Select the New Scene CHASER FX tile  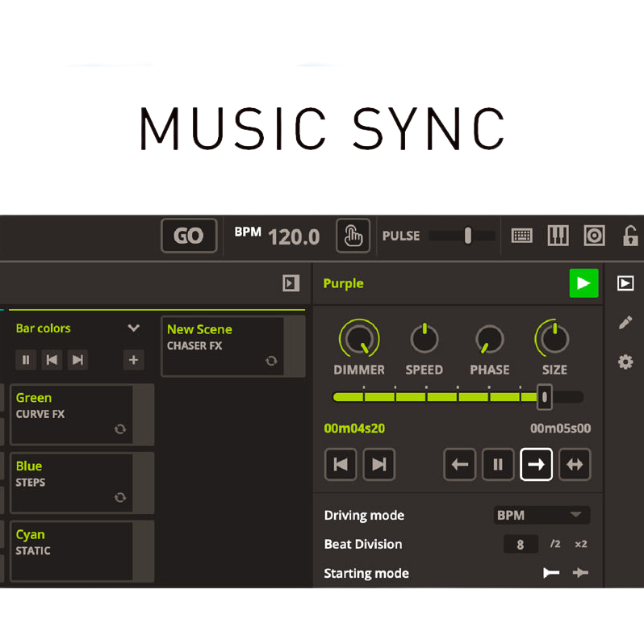click(x=233, y=346)
